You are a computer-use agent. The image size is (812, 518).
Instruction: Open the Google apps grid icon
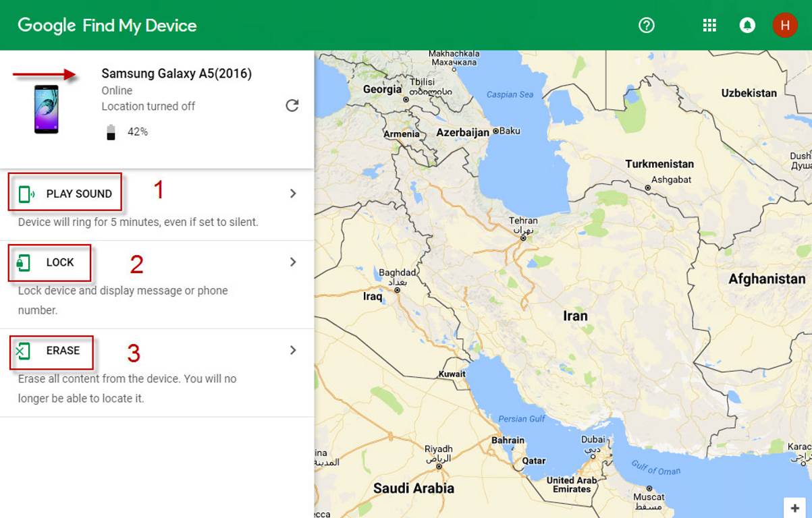[x=709, y=26]
